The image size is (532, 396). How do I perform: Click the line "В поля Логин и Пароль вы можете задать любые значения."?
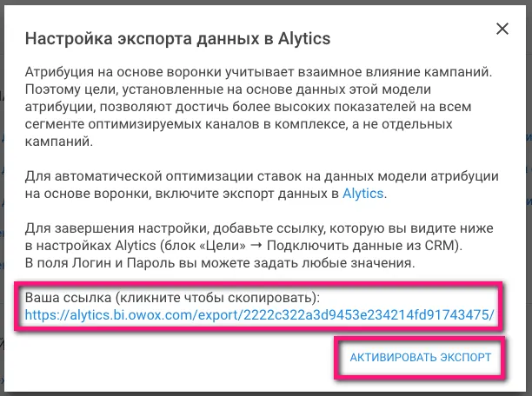(x=220, y=263)
